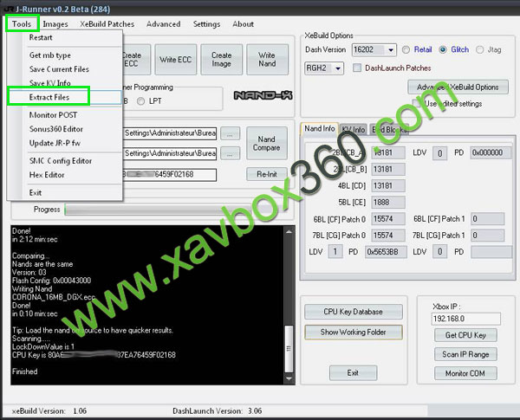Screen dimensions: 520x420
Task: Open the Images menu
Action: [x=55, y=24]
